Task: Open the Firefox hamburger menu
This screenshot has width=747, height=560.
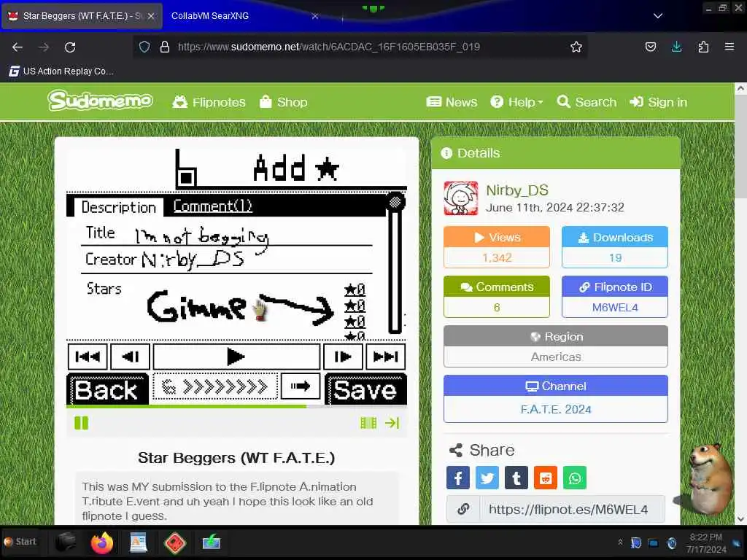Action: coord(729,47)
